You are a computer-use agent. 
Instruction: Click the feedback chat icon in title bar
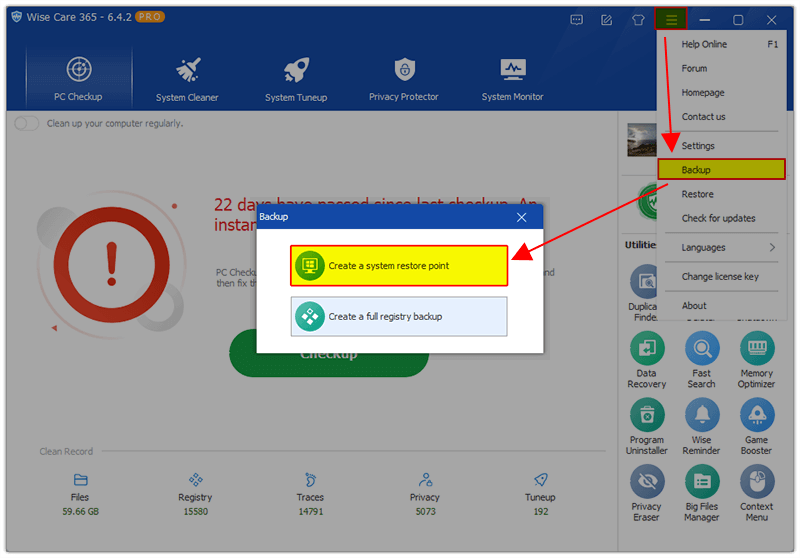point(577,20)
